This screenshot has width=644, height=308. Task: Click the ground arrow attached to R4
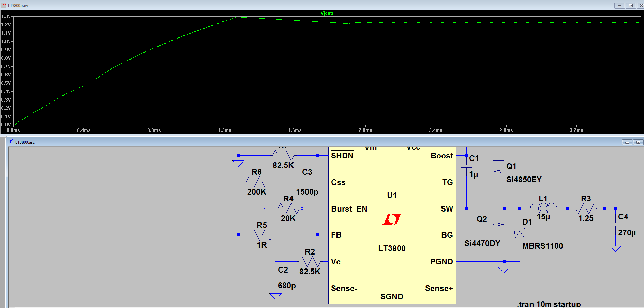point(267,209)
